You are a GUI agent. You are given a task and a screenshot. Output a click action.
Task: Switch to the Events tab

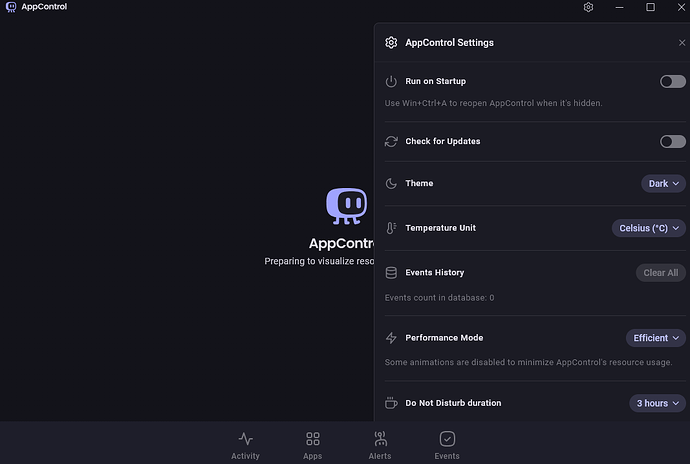[447, 446]
